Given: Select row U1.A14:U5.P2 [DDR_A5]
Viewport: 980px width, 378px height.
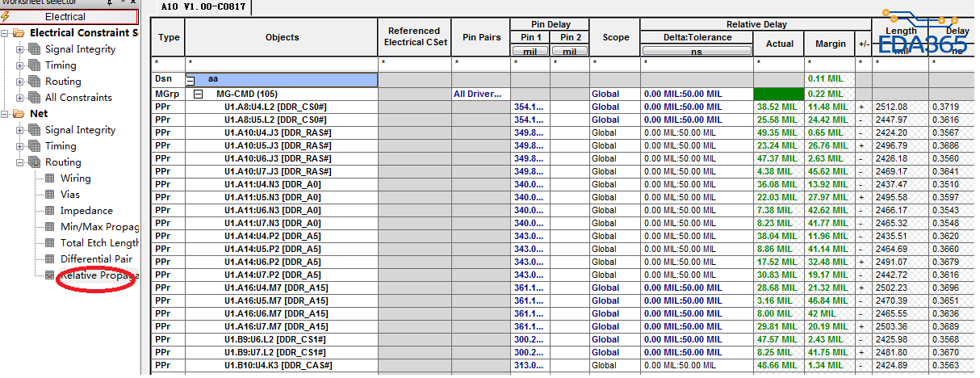Looking at the screenshot, I should pos(272,249).
